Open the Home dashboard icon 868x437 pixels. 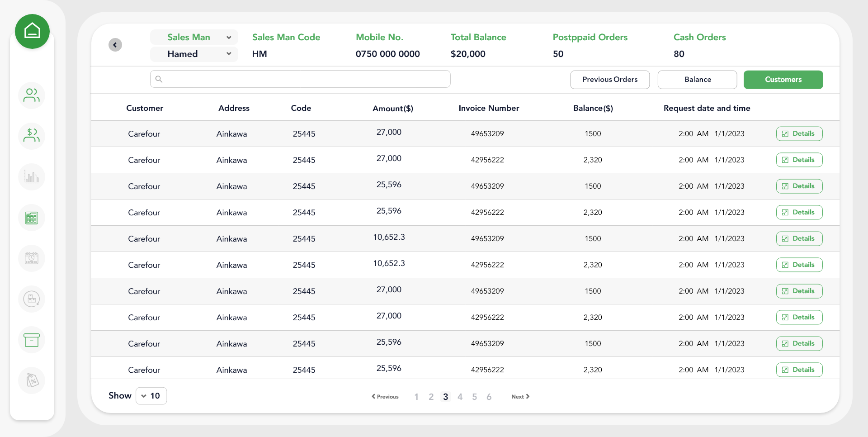32,31
